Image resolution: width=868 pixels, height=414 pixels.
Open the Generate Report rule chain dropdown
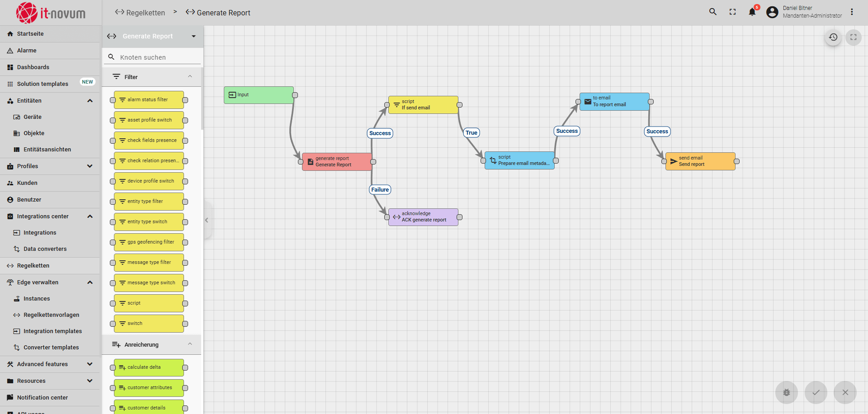coord(193,37)
